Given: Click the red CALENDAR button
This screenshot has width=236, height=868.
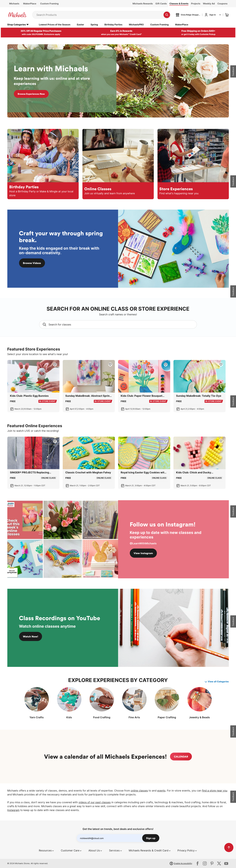Looking at the screenshot, I should [x=181, y=757].
